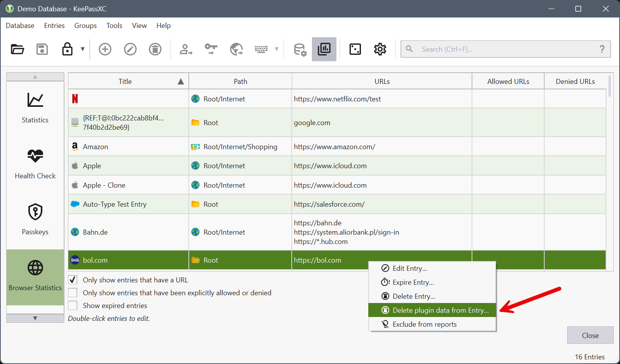
Task: Choose Delete Entry... from context menu
Action: (432, 296)
